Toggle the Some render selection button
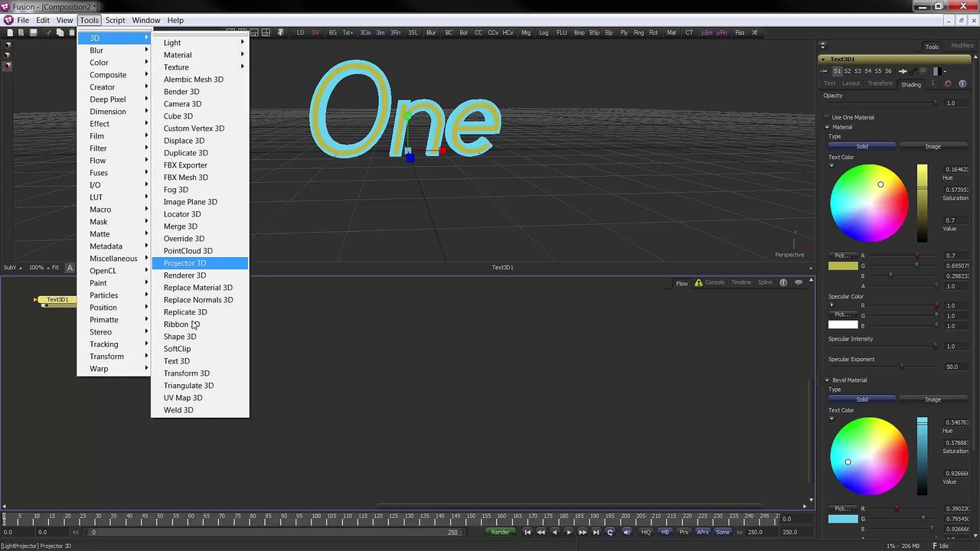This screenshot has height=551, width=980. [x=723, y=532]
